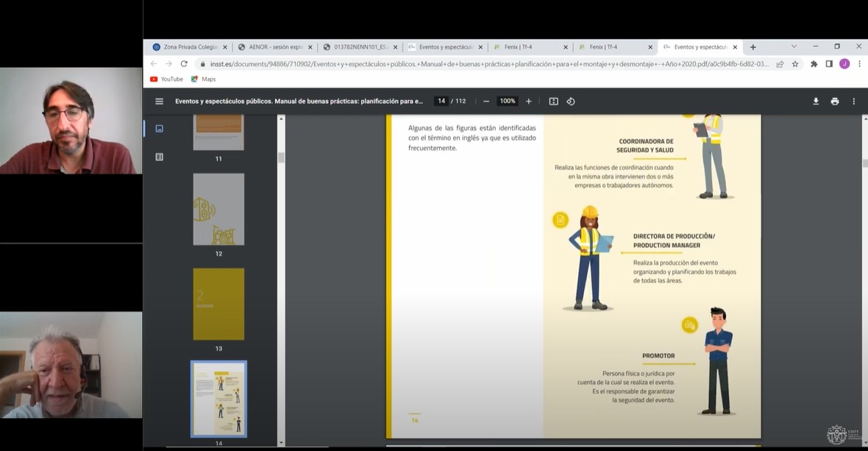Open the Chrome three-dot menu
The width and height of the screenshot is (868, 451).
point(859,63)
